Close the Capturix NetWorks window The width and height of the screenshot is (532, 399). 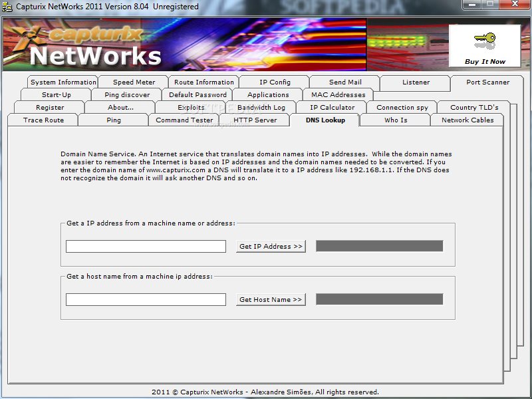[515, 5]
